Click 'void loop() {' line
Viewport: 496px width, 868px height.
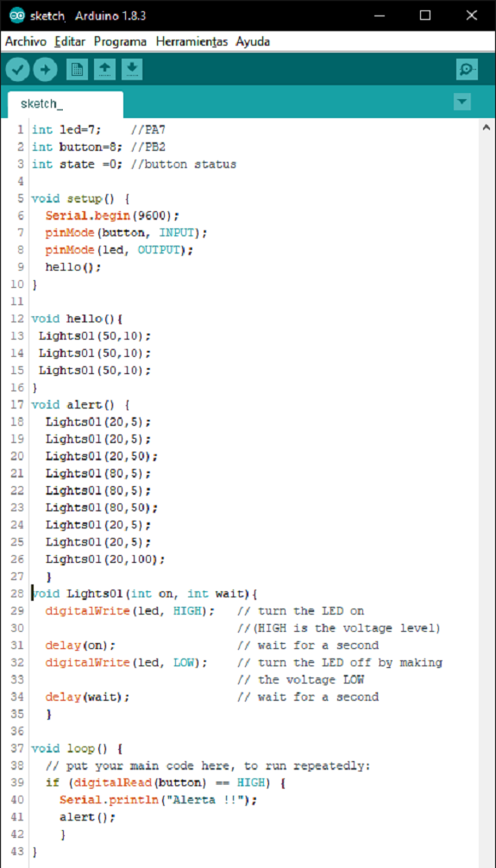pos(77,749)
